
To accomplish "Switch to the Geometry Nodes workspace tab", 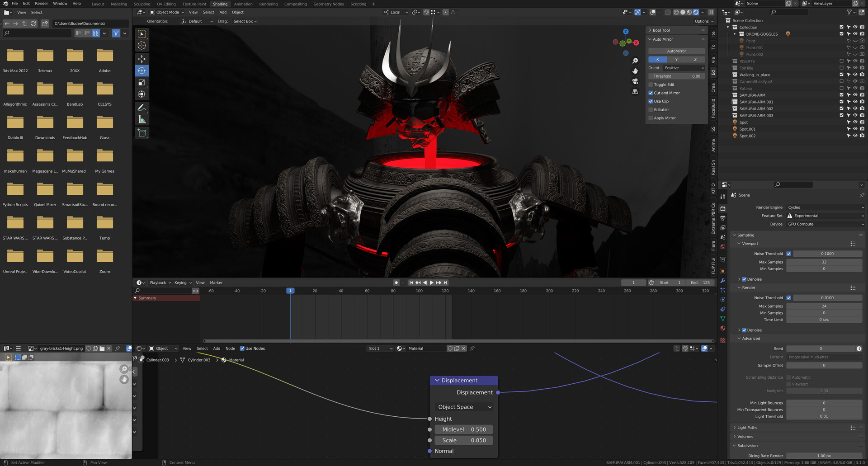I will [328, 4].
